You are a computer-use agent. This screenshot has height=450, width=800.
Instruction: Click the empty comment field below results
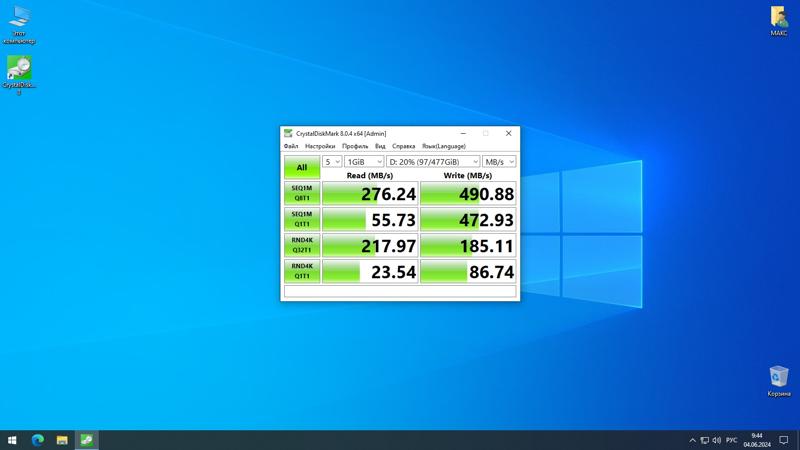click(x=400, y=292)
